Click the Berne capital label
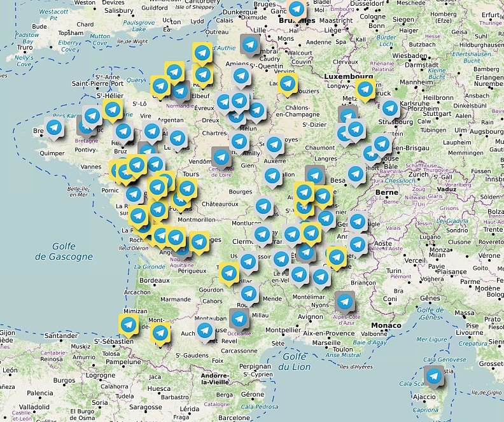504x422 pixels. pyautogui.click(x=387, y=192)
